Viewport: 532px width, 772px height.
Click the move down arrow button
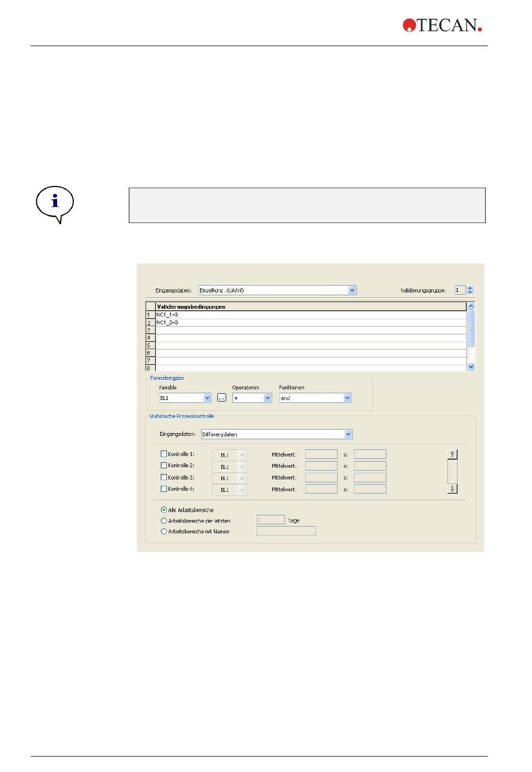pyautogui.click(x=452, y=489)
